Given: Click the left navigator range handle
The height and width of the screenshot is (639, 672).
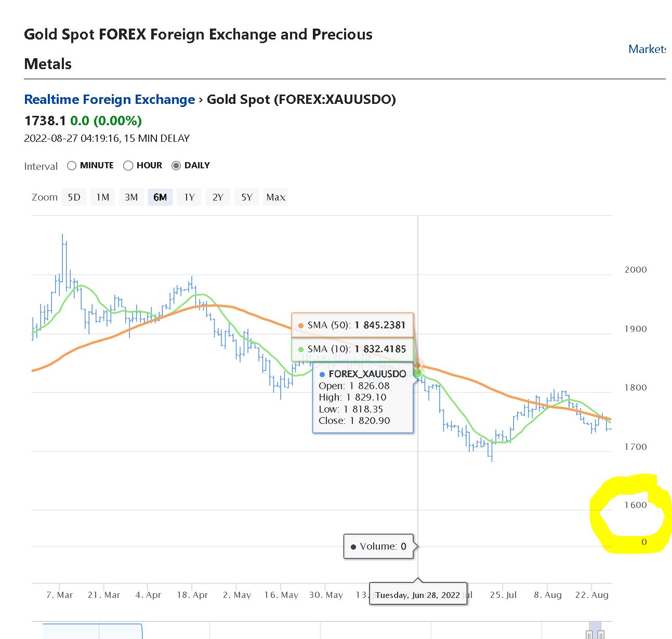Looking at the screenshot, I should (589, 634).
